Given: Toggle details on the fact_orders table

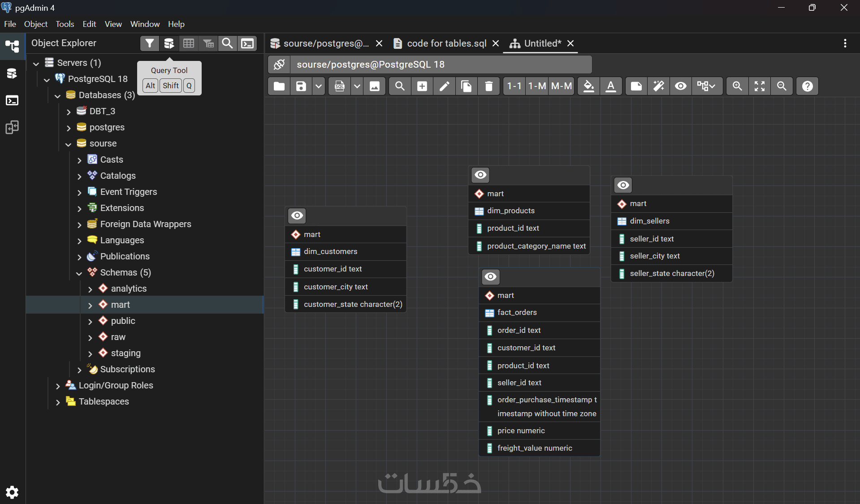Looking at the screenshot, I should click(x=491, y=276).
